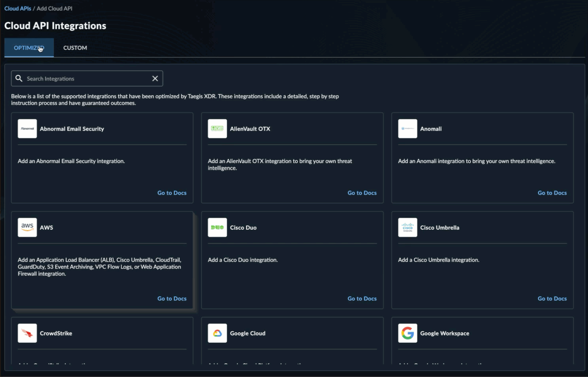Click the AWS logo icon
The height and width of the screenshot is (377, 588).
click(27, 228)
